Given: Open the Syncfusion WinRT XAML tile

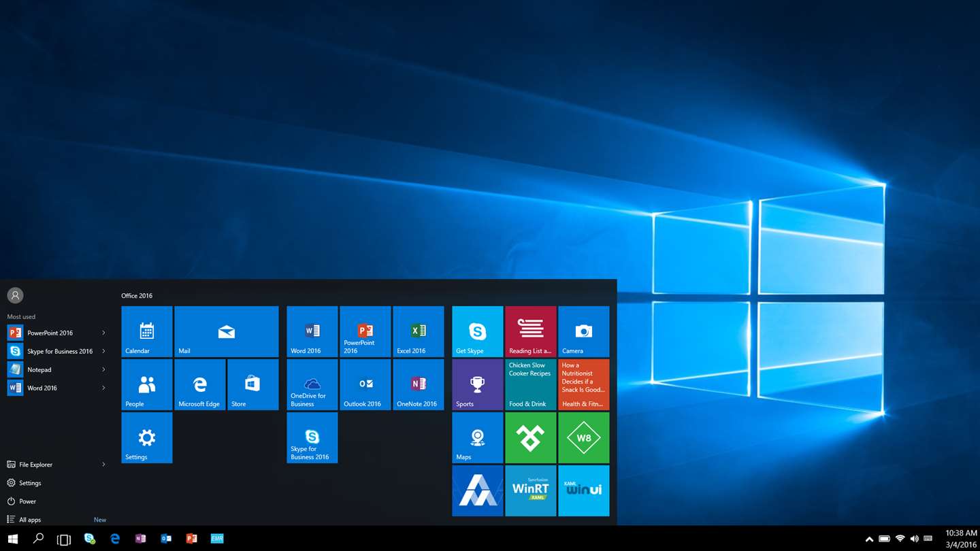Looking at the screenshot, I should tap(530, 490).
